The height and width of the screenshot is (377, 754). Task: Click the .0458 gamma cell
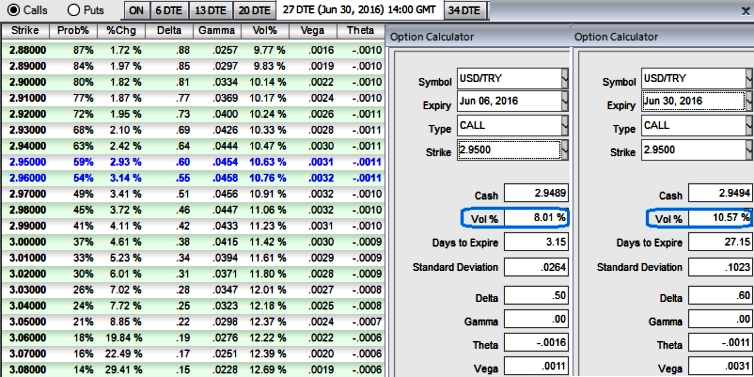pyautogui.click(x=224, y=178)
